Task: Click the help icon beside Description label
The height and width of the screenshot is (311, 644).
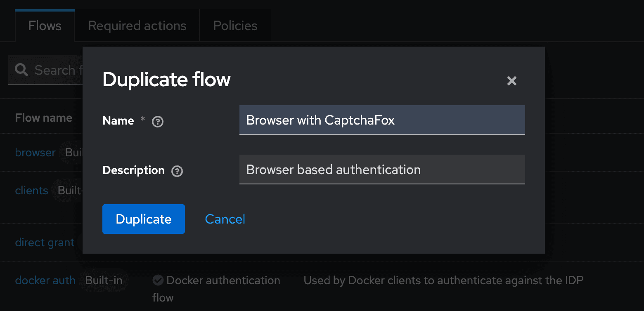Action: point(177,171)
